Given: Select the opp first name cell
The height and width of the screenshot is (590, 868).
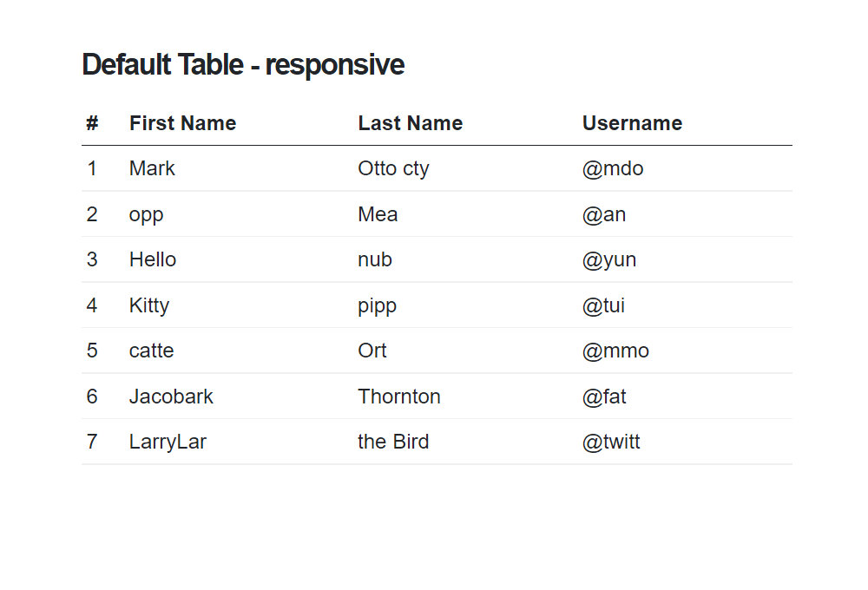Looking at the screenshot, I should click(146, 215).
